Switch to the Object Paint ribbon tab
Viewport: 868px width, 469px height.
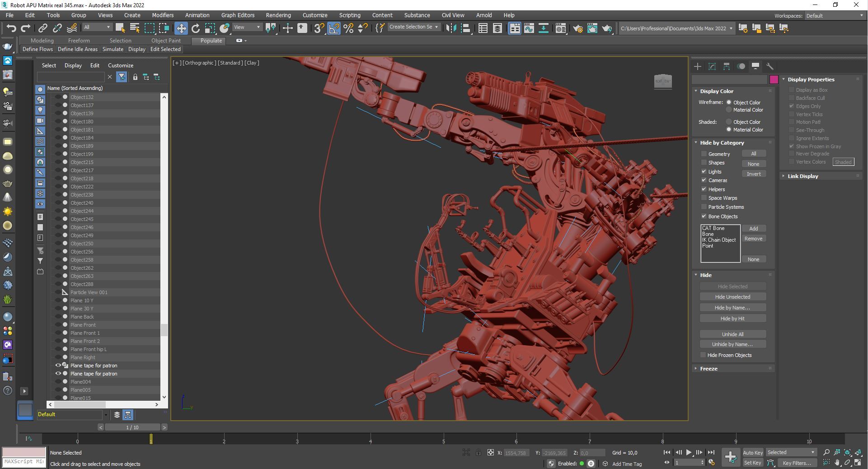point(166,41)
